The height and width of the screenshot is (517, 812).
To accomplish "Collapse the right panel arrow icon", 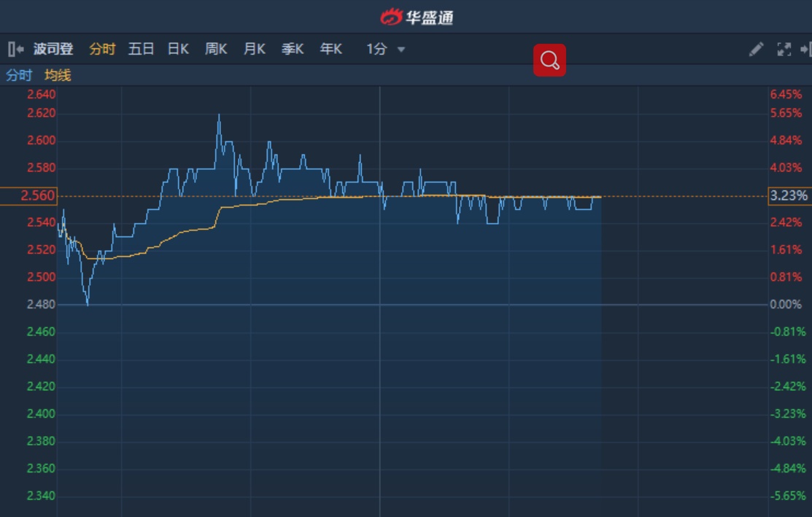I will pos(805,49).
